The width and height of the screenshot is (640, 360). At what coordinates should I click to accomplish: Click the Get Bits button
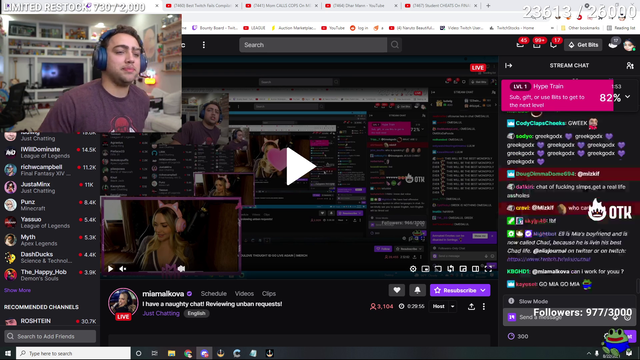click(584, 45)
